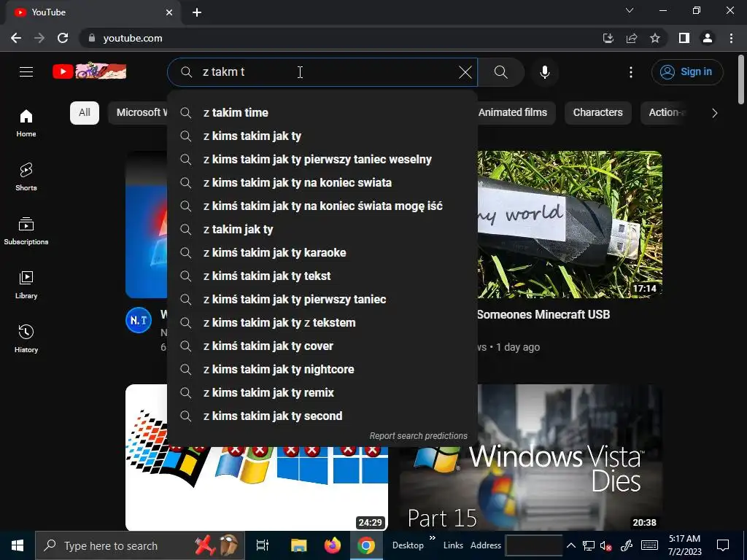
Task: Choose suggestion ending "cover"
Action: tap(322, 346)
